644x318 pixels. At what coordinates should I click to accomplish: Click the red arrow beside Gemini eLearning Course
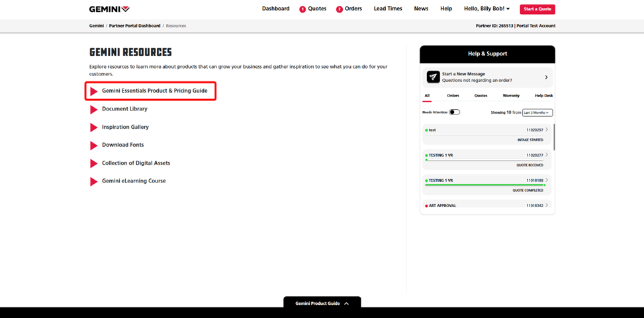94,181
